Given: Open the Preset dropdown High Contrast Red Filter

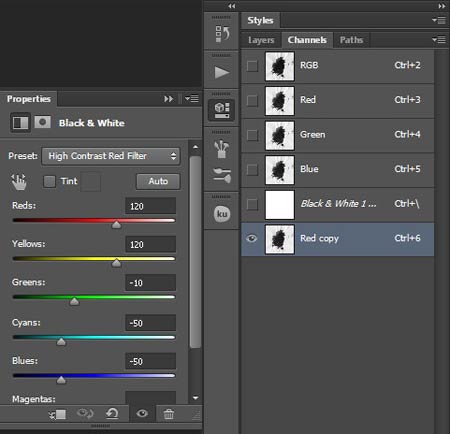Looking at the screenshot, I should coord(111,156).
